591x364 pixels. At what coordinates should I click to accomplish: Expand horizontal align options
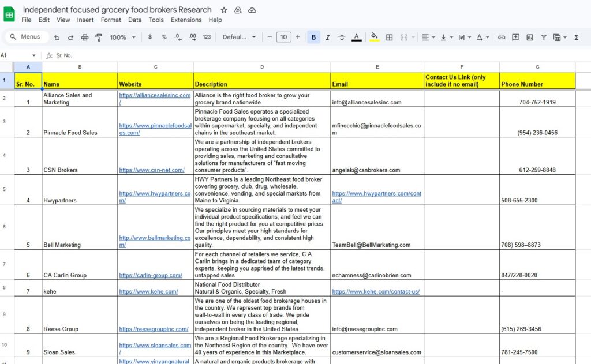[x=433, y=37]
